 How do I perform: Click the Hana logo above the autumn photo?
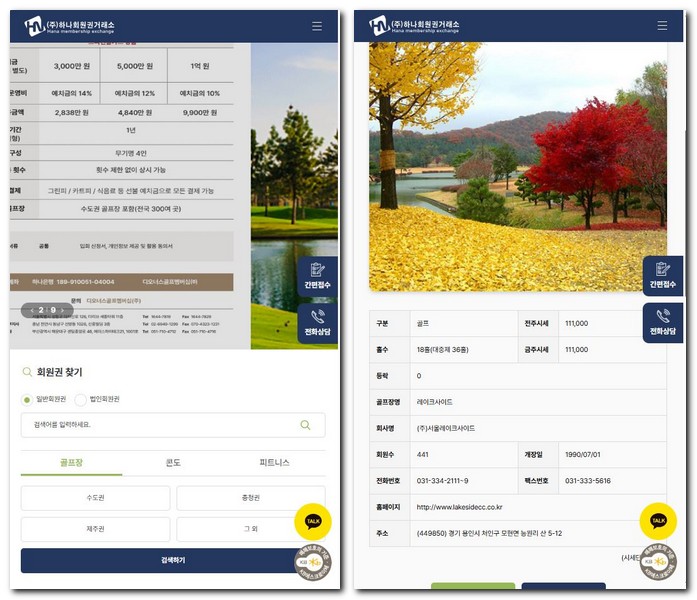[x=414, y=26]
